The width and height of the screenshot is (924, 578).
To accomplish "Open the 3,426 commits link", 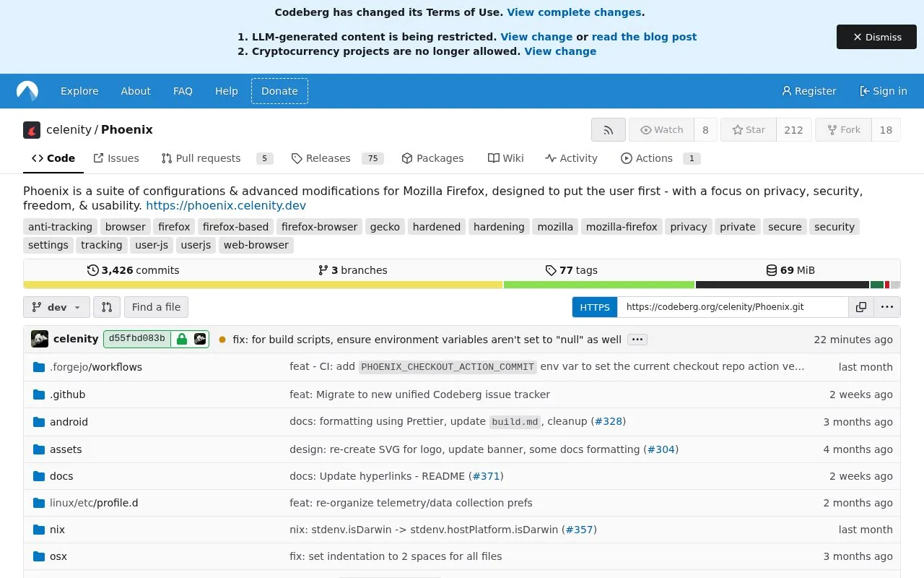I will [133, 270].
